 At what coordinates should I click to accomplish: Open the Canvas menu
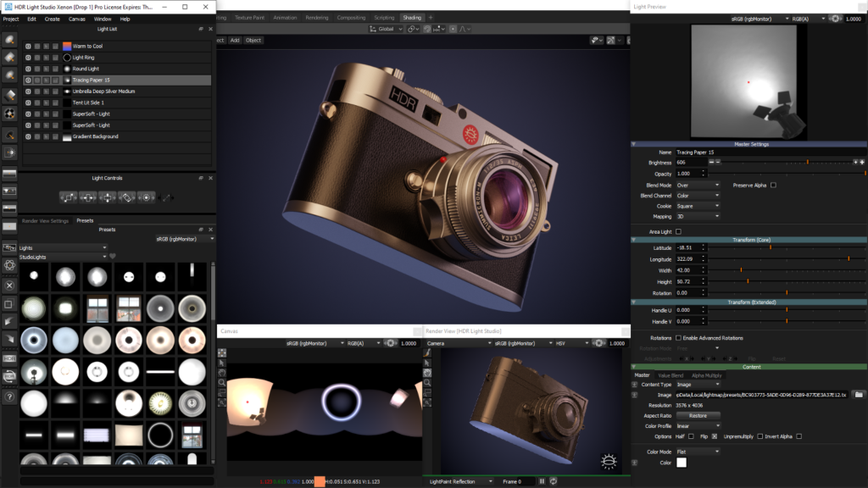(x=77, y=19)
